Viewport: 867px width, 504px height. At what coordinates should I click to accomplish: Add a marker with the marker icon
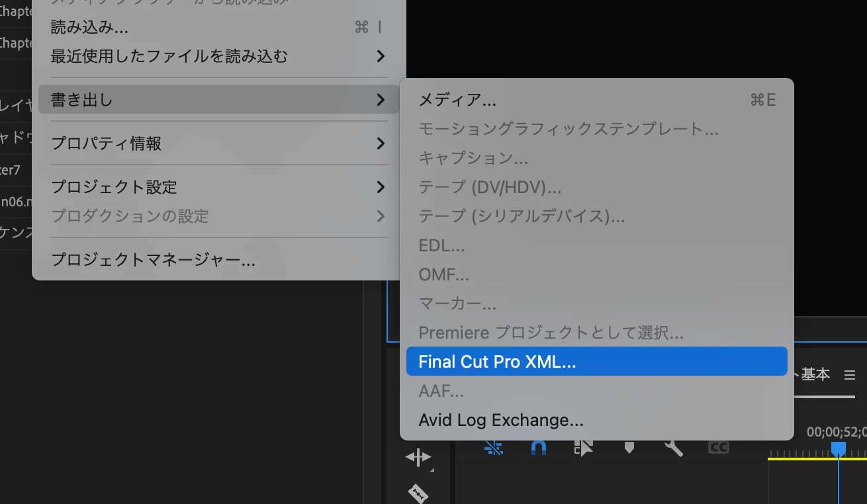click(x=629, y=448)
